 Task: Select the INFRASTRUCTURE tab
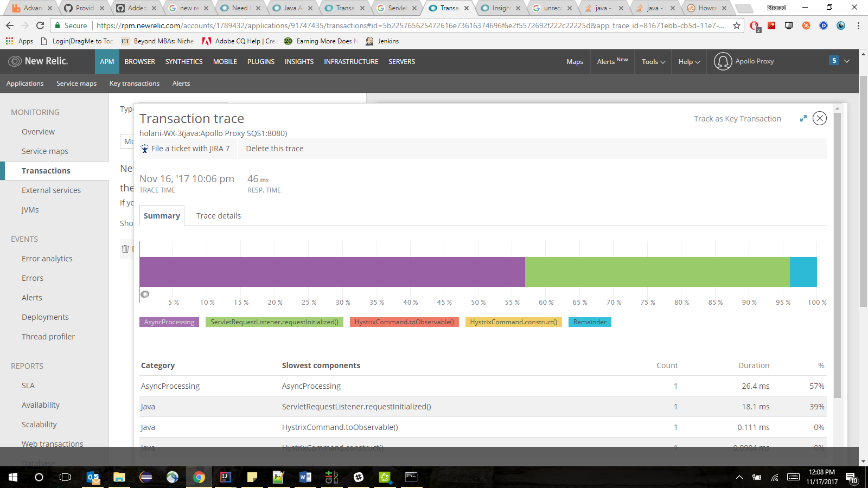[x=351, y=61]
